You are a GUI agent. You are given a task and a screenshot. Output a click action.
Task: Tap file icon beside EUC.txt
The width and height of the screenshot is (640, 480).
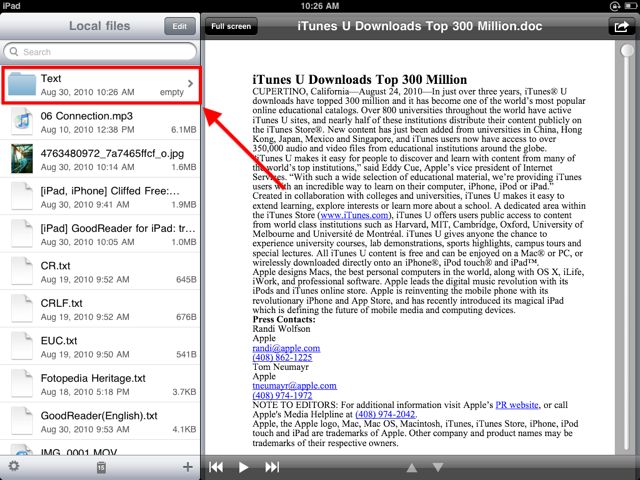[x=22, y=346]
